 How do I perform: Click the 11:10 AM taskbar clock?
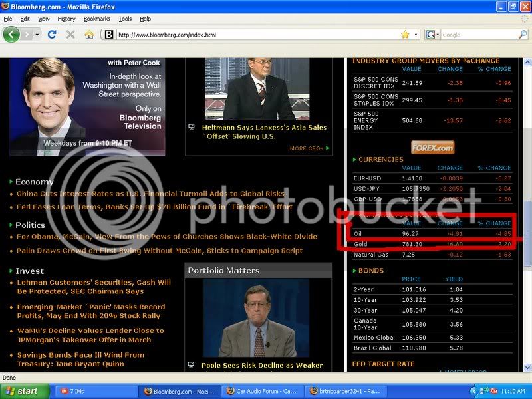tap(513, 392)
